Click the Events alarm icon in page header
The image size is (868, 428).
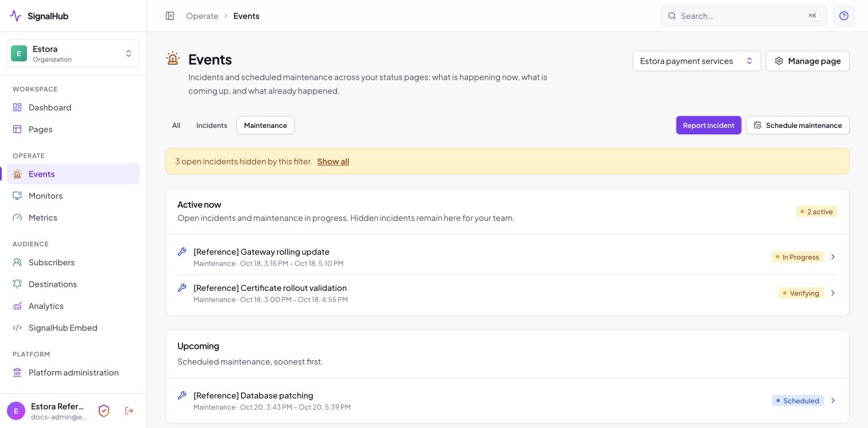(x=172, y=59)
